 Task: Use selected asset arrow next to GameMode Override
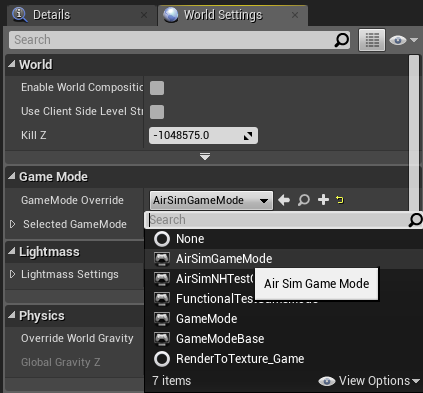pyautogui.click(x=284, y=200)
